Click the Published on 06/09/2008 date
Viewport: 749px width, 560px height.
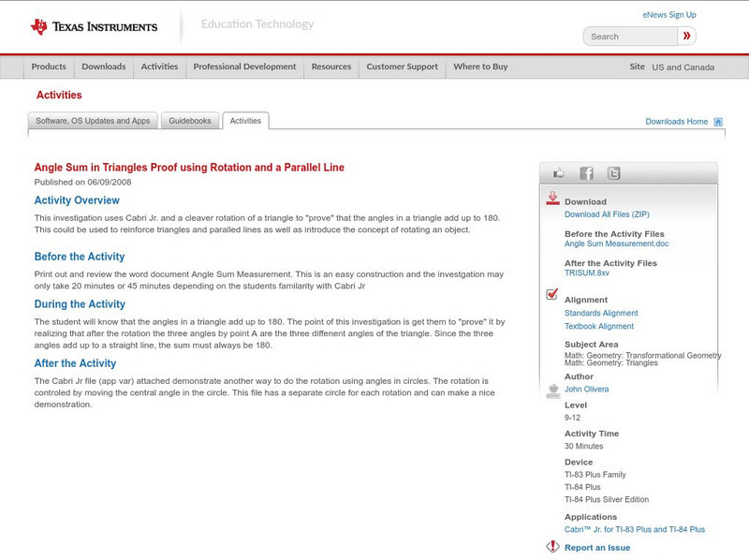[82, 182]
